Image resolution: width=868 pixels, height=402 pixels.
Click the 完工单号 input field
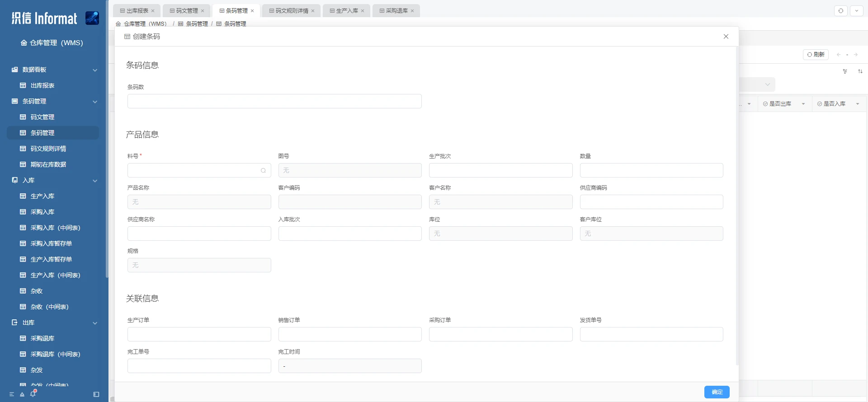click(199, 366)
